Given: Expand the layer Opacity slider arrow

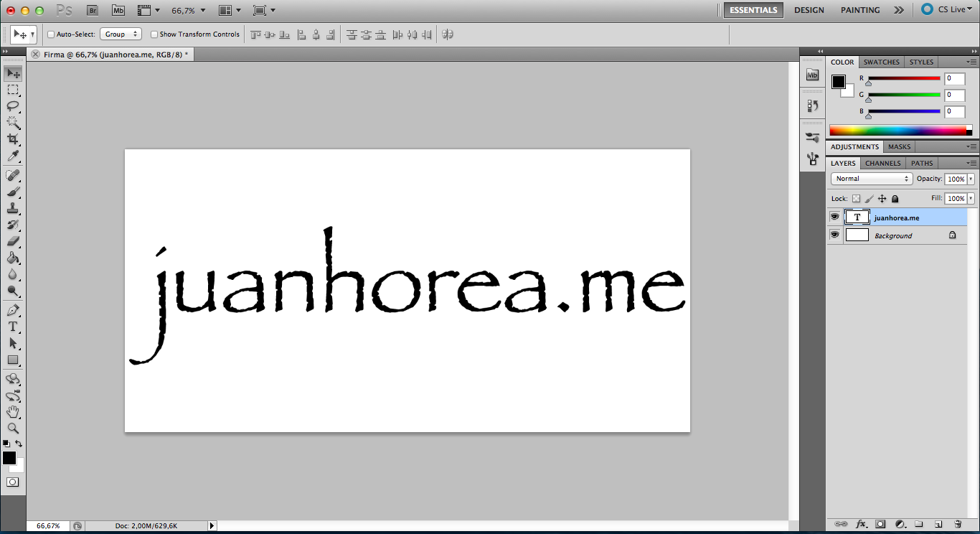Looking at the screenshot, I should (x=971, y=179).
